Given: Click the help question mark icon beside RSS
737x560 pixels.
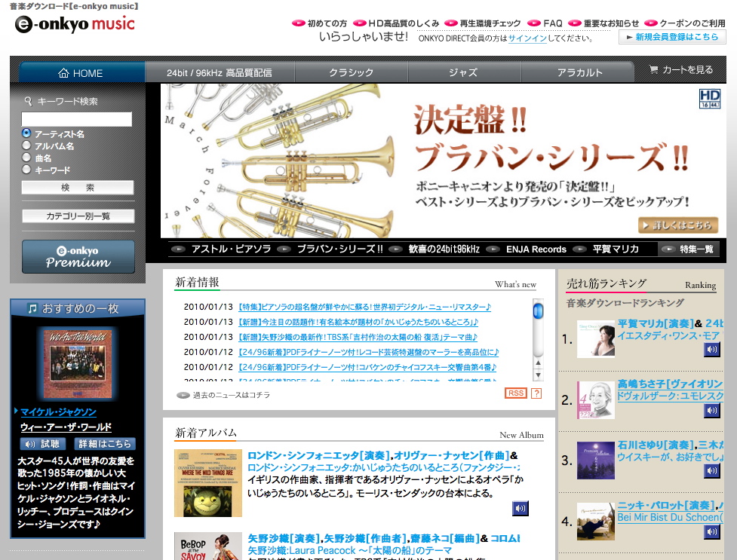Looking at the screenshot, I should tap(536, 393).
